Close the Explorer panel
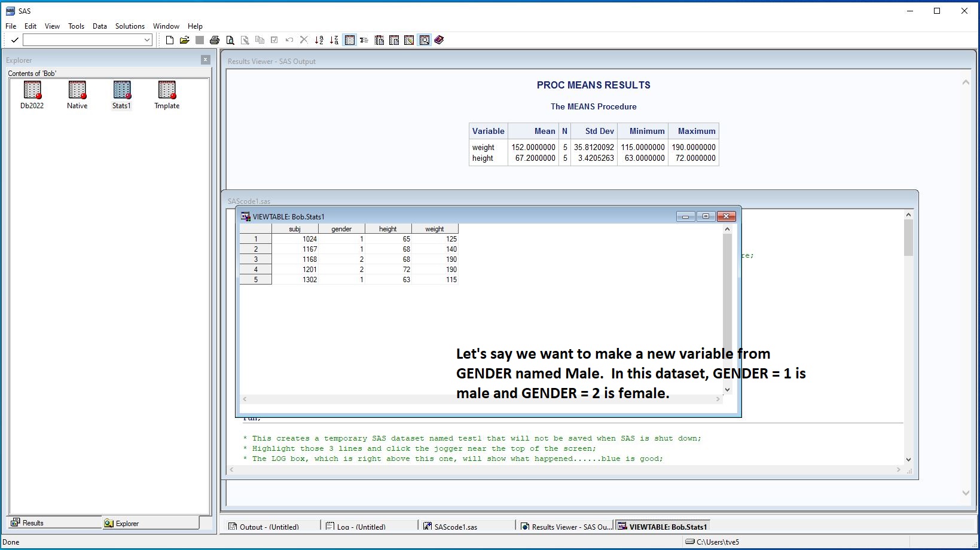The image size is (980, 550). tap(205, 60)
